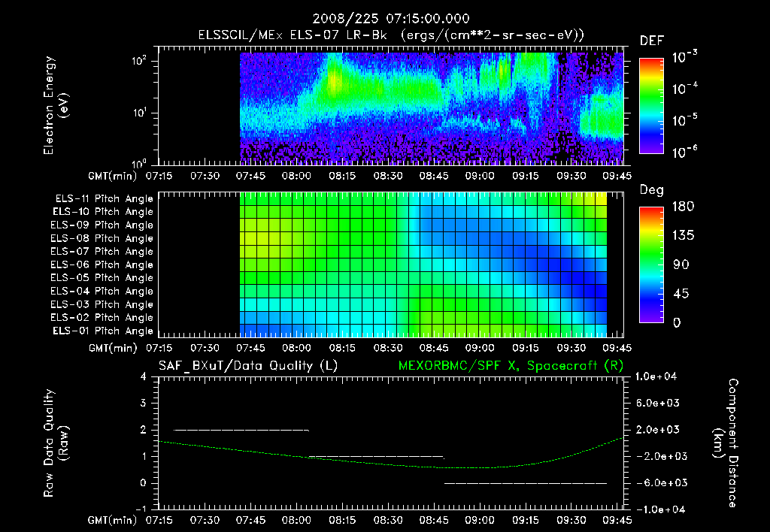Select the ELS-11 Pitch Angle row label
770x532 pixels.
pyautogui.click(x=104, y=199)
